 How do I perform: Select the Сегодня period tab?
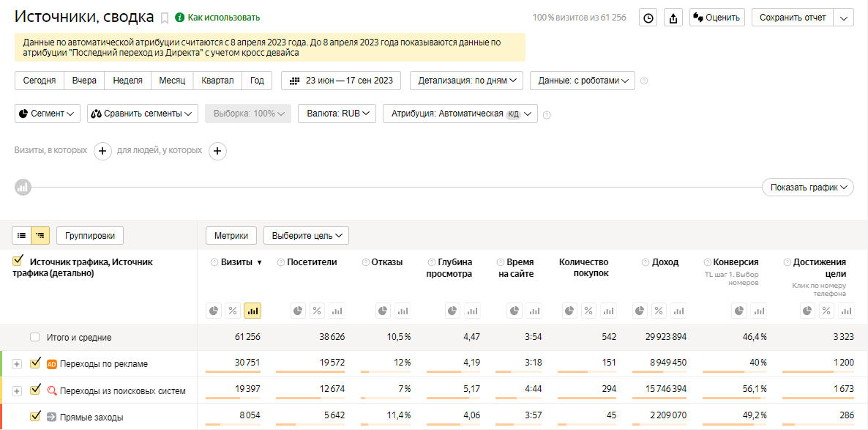point(40,81)
